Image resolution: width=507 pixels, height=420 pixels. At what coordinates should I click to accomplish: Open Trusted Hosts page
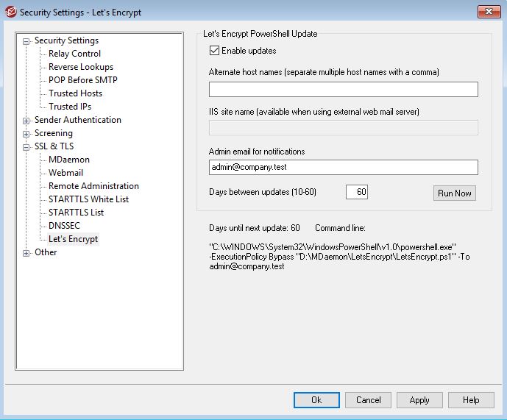pos(75,93)
